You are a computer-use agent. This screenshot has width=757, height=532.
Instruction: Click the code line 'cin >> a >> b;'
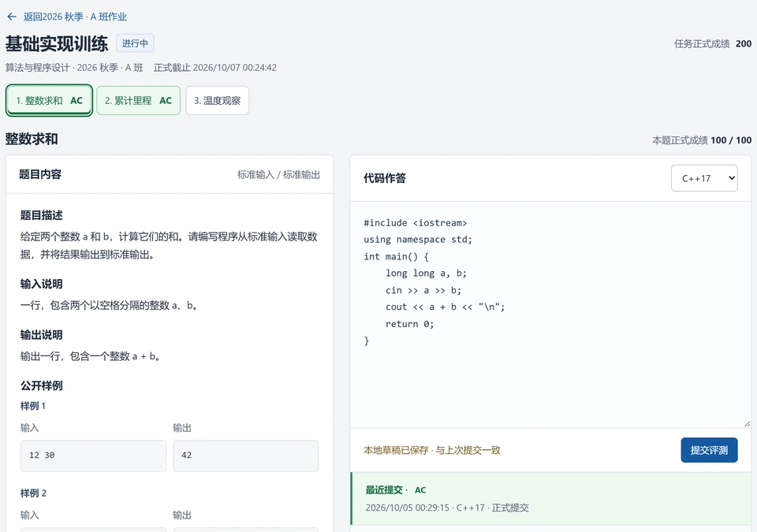(423, 290)
